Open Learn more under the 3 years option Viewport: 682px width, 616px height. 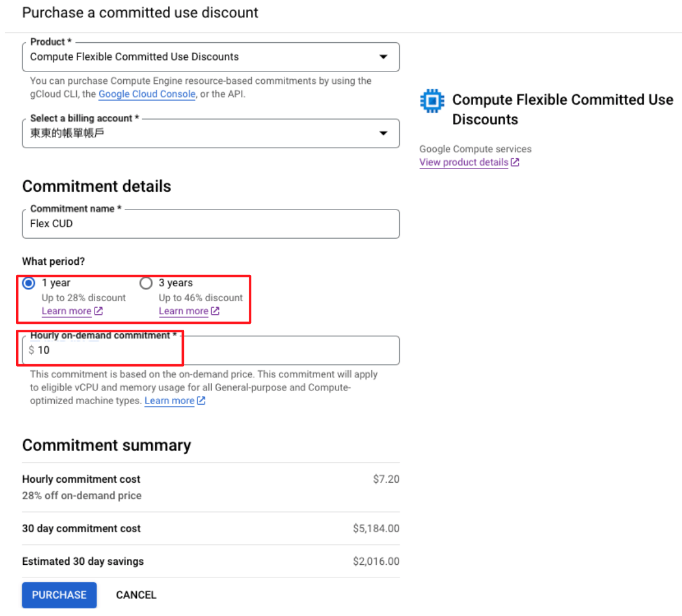click(183, 311)
